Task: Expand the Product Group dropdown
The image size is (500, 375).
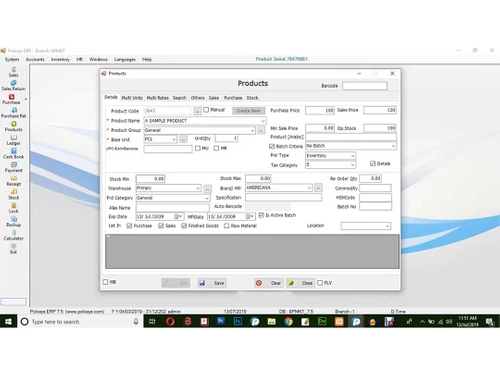Action: [252, 130]
